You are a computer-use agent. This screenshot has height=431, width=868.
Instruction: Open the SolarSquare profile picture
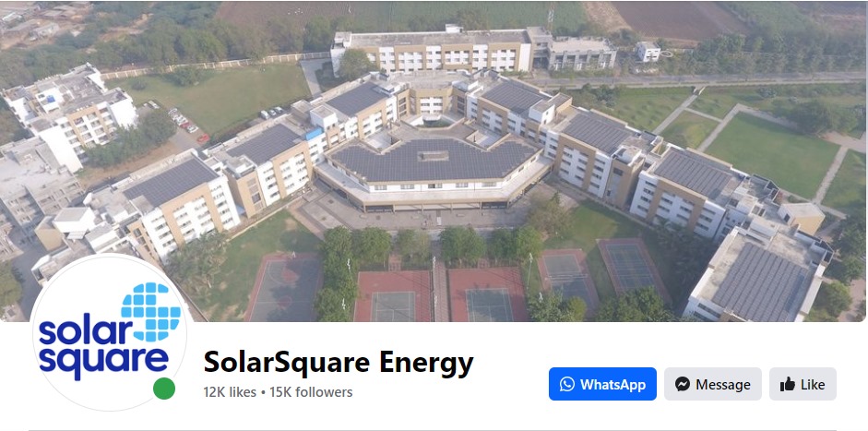[109, 332]
